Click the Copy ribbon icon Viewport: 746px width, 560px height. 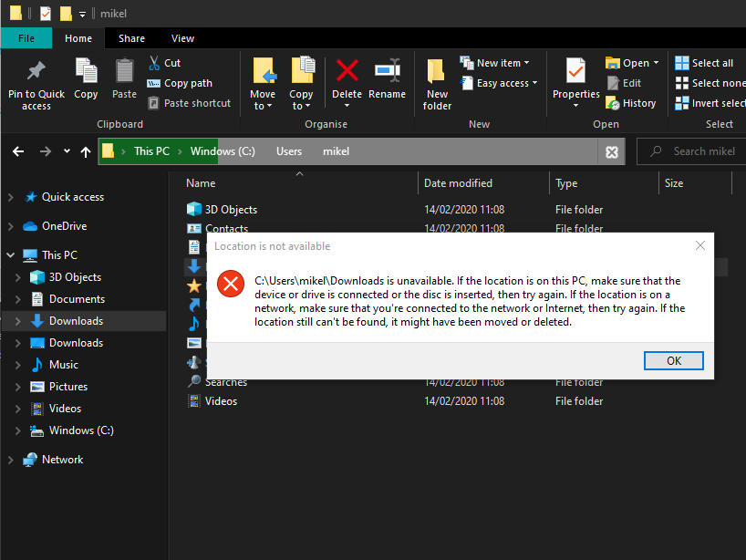click(x=86, y=71)
